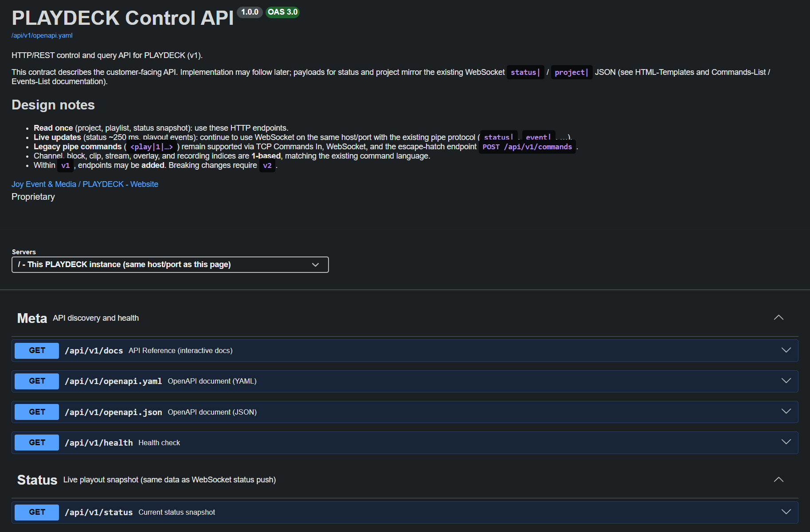Click the status| code snippet in the description
Screen dimensions: 810x532
pyautogui.click(x=525, y=73)
